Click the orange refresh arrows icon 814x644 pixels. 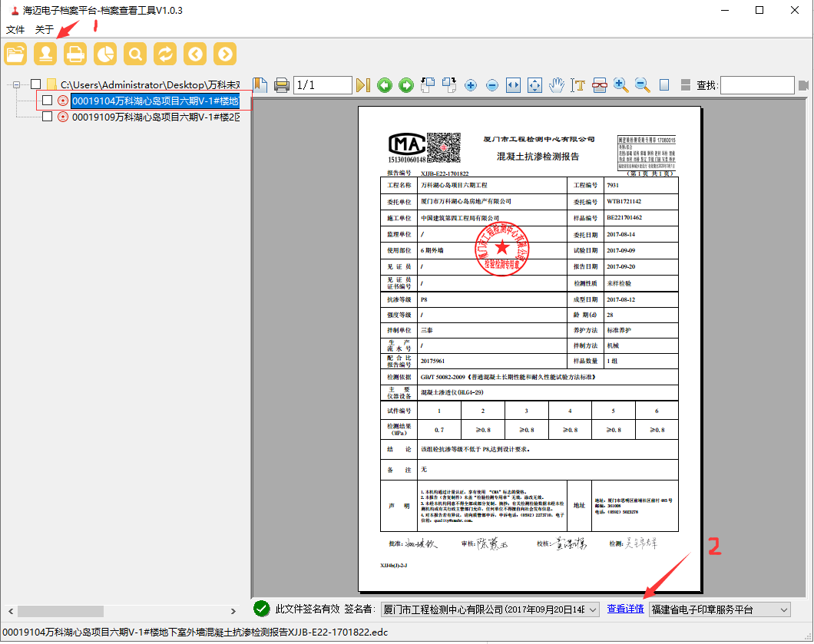(x=165, y=54)
